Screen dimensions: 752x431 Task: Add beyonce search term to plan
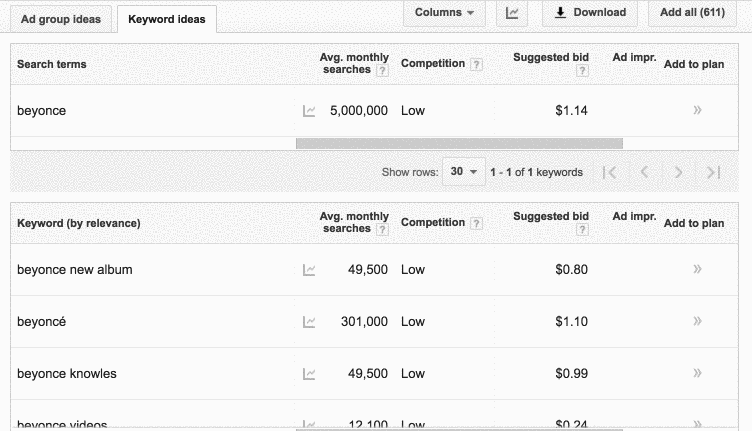pyautogui.click(x=697, y=110)
